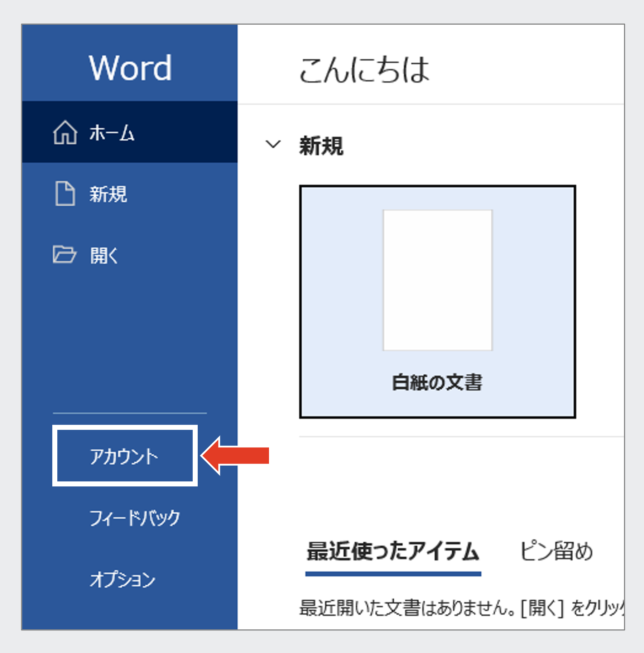Open オプション settings from the sidebar

tap(122, 579)
